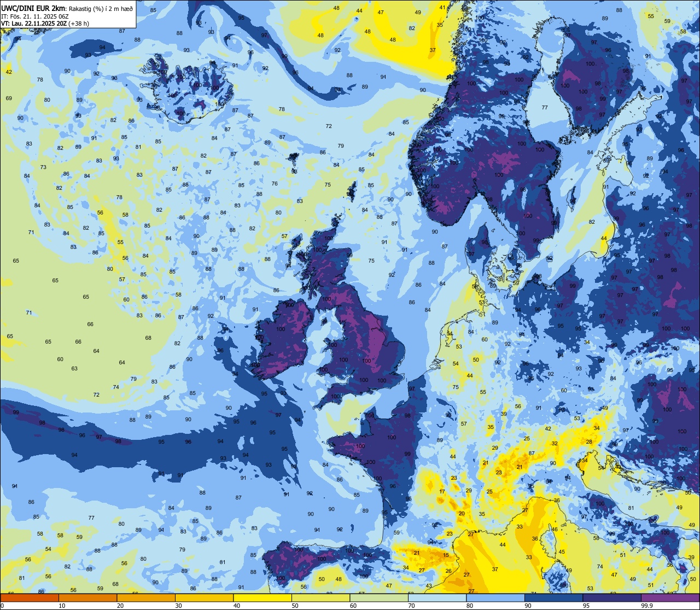Viewport: 700px width, 610px height.
Task: Click the "70" label on the colour scale
Action: (x=411, y=606)
